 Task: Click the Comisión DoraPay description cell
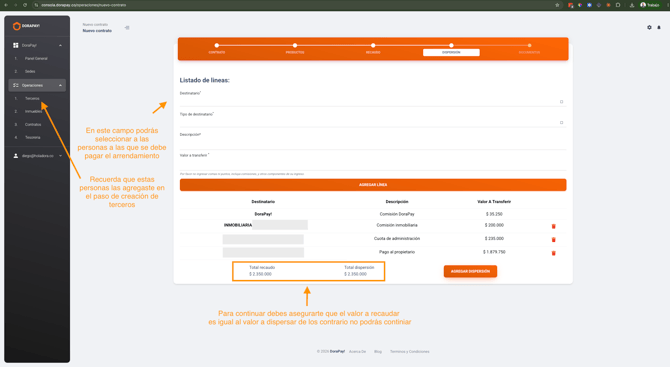tap(397, 214)
